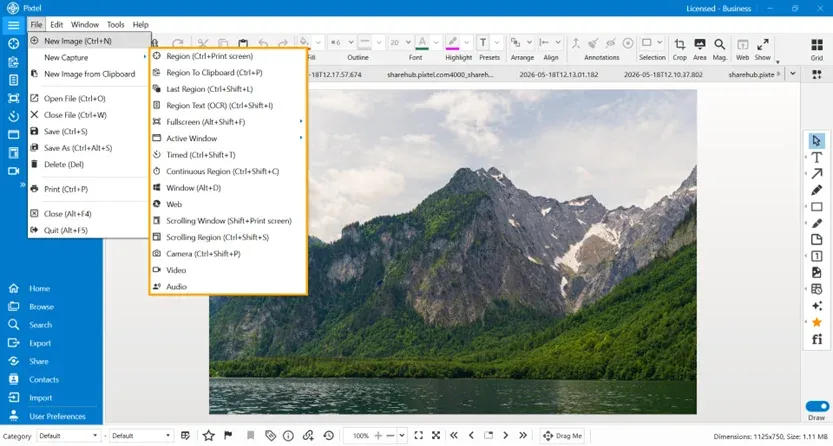The height and width of the screenshot is (446, 833).
Task: Open the tab list dropdown chevron
Action: click(793, 74)
